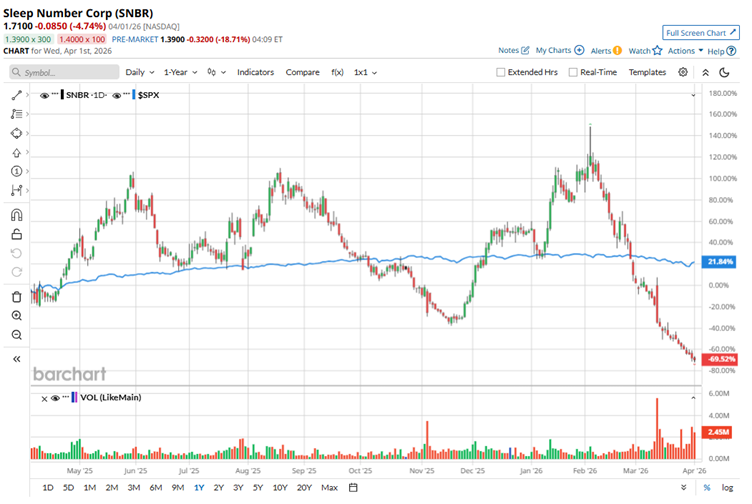Hide the SNBR series eye icon
Image resolution: width=752 pixels, height=504 pixels.
[x=44, y=95]
